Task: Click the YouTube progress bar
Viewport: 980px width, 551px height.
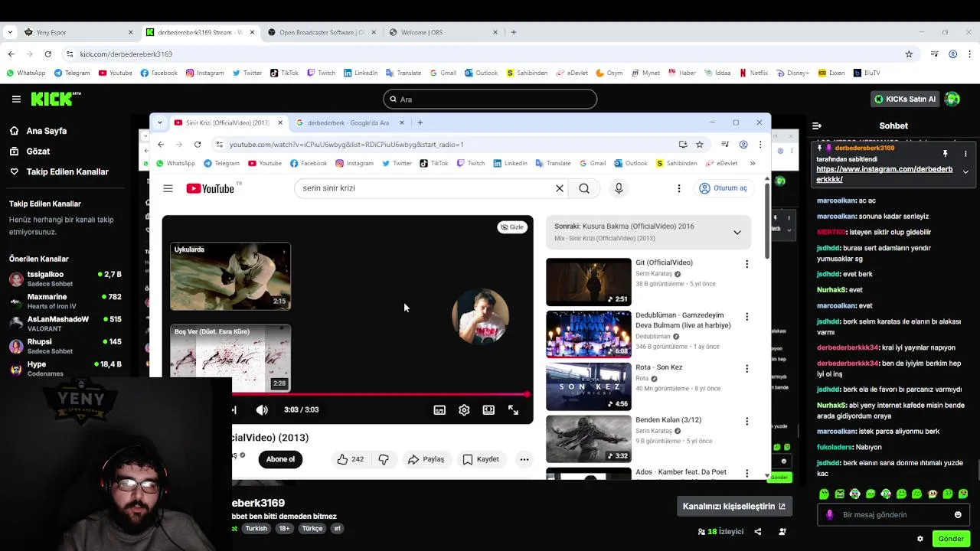Action: [x=380, y=395]
